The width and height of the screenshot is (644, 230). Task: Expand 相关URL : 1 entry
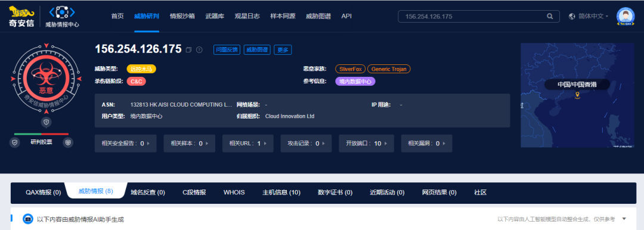248,144
